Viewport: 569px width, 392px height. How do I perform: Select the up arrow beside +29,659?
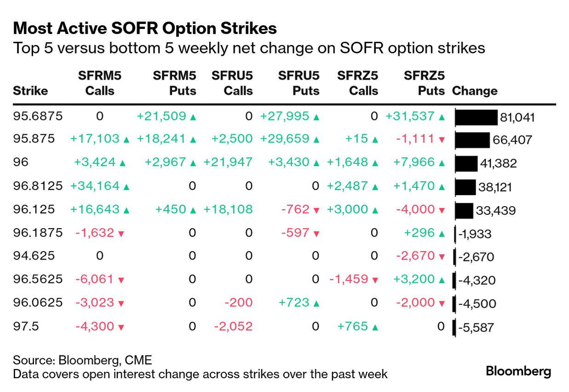click(x=316, y=140)
